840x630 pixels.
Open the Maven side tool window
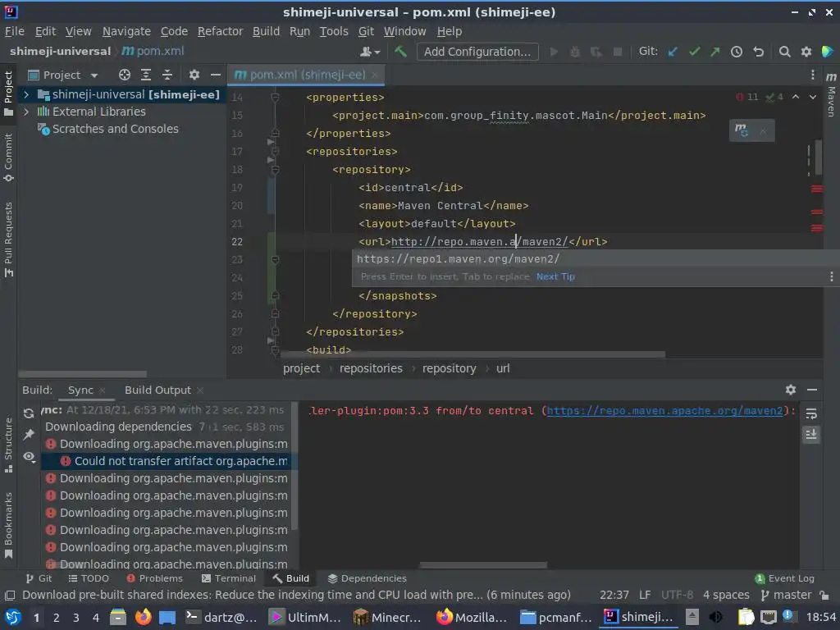831,94
